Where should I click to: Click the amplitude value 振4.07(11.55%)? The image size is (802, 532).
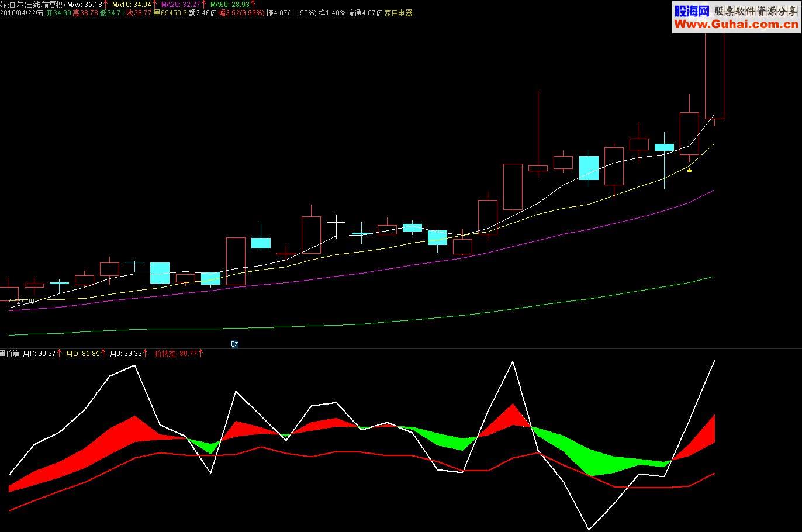(291, 13)
